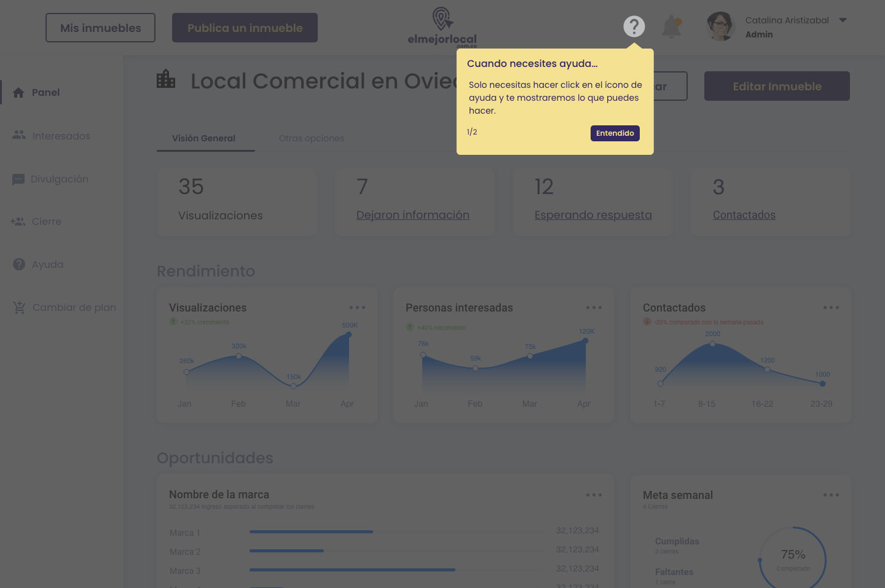This screenshot has height=588, width=885.
Task: Click the 2000 peak point on Contactados
Action: [712, 343]
